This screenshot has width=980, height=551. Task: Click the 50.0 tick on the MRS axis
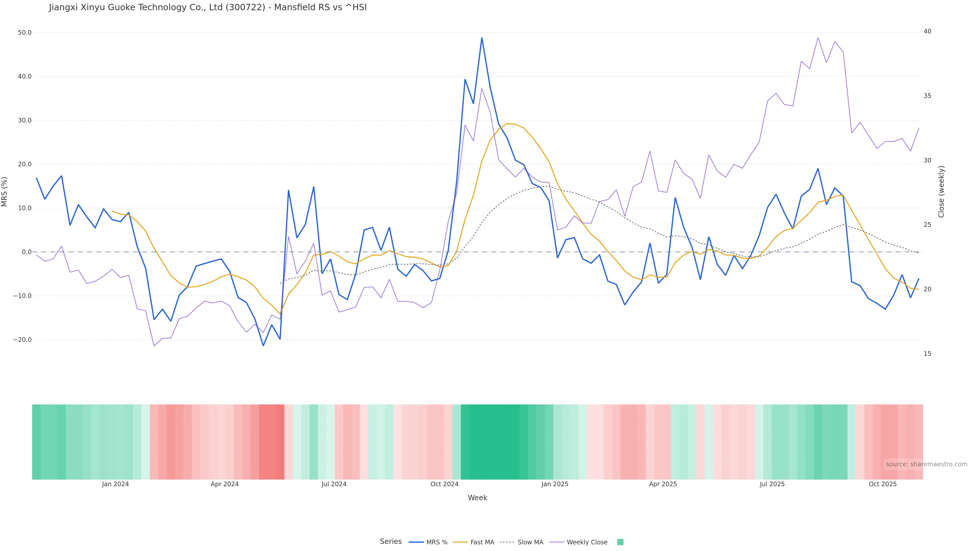coord(25,33)
